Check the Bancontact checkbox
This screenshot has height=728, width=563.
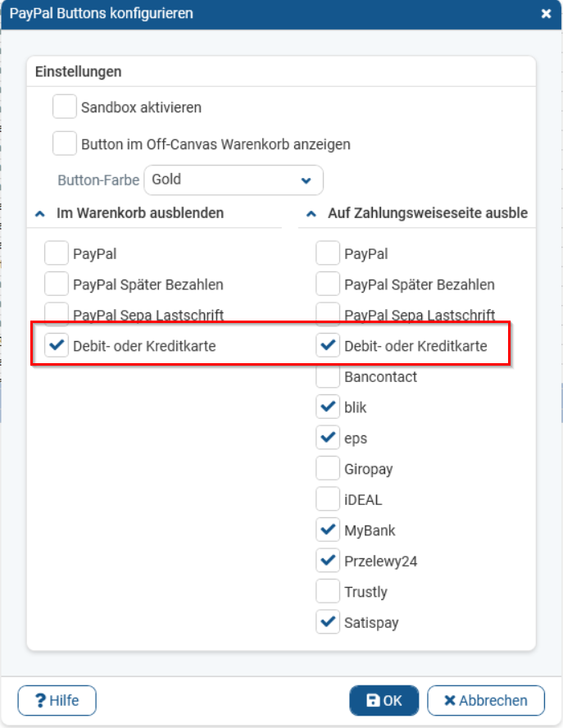pyautogui.click(x=328, y=376)
